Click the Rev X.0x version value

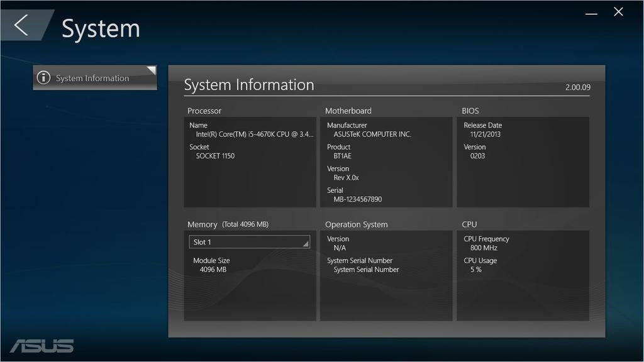347,178
